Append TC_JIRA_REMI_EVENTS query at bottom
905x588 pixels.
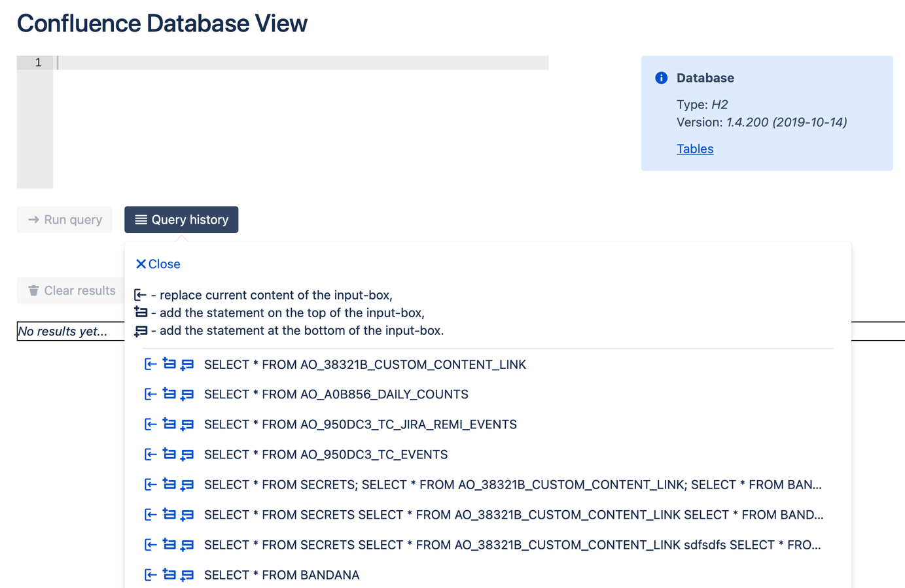pos(187,424)
